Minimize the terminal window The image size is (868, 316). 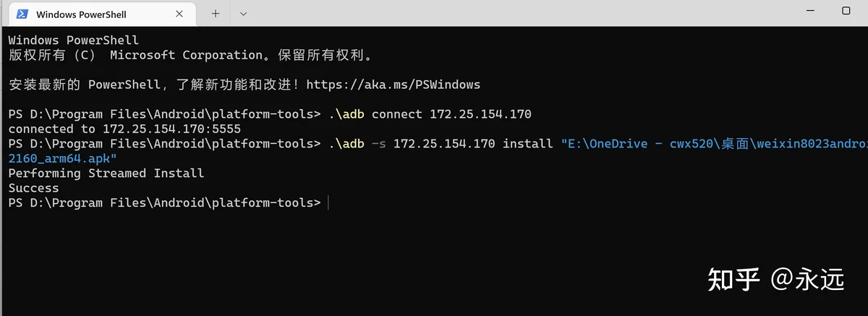809,11
